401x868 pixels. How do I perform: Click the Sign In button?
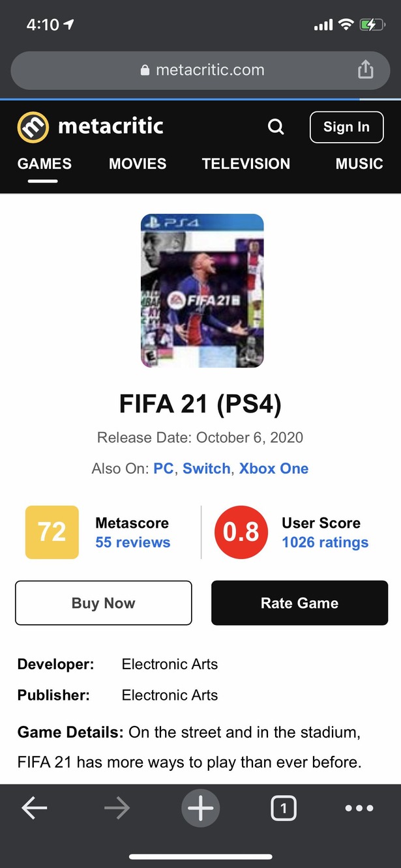point(346,127)
